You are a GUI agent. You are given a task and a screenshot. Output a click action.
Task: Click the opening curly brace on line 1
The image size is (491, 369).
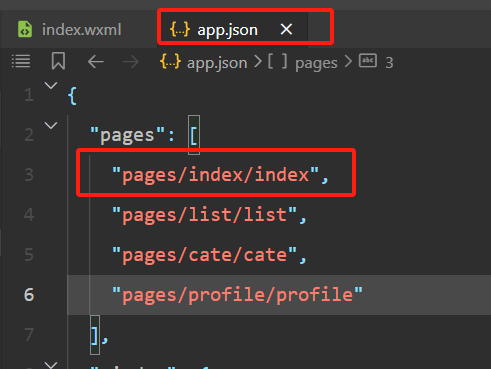(72, 96)
